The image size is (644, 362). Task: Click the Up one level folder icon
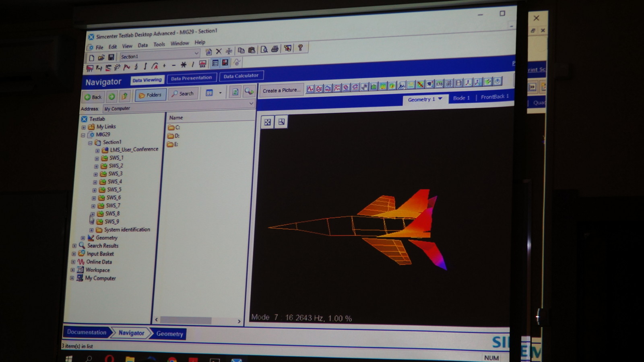[x=125, y=96]
